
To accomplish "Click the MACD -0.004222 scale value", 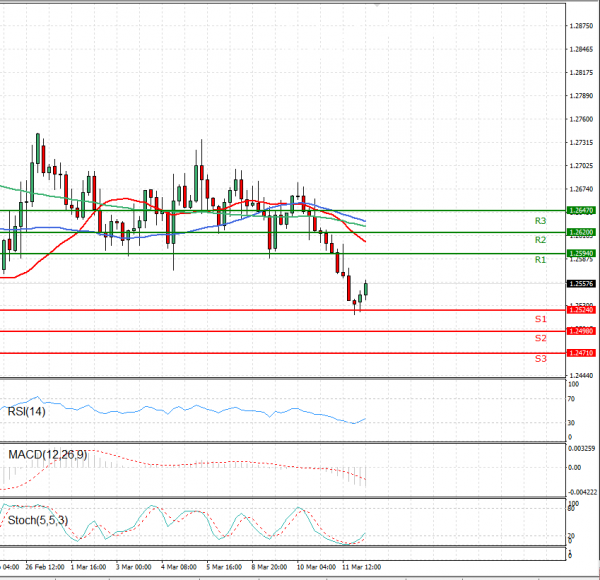I will click(x=582, y=492).
